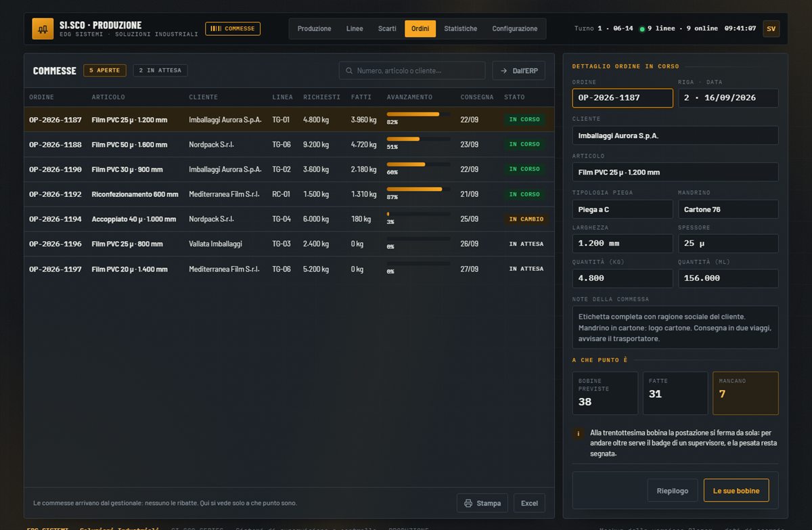Click the Quantità (kg) field

tap(623, 278)
